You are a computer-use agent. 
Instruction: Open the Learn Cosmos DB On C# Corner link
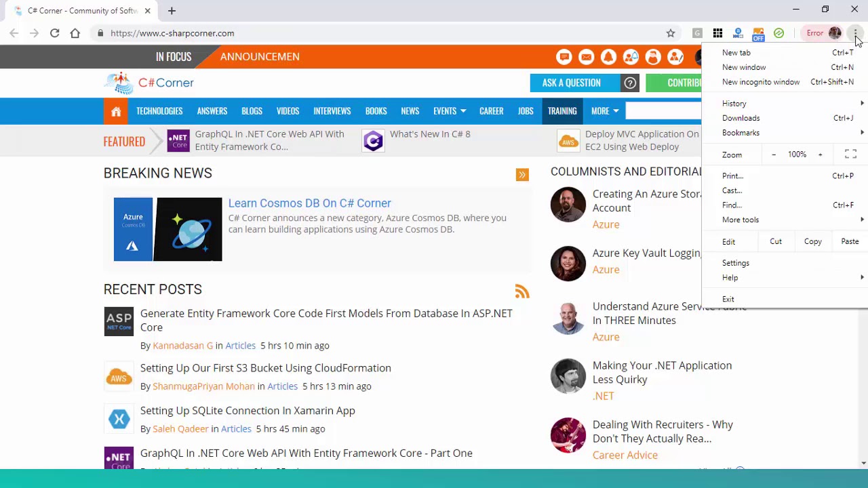tap(309, 203)
